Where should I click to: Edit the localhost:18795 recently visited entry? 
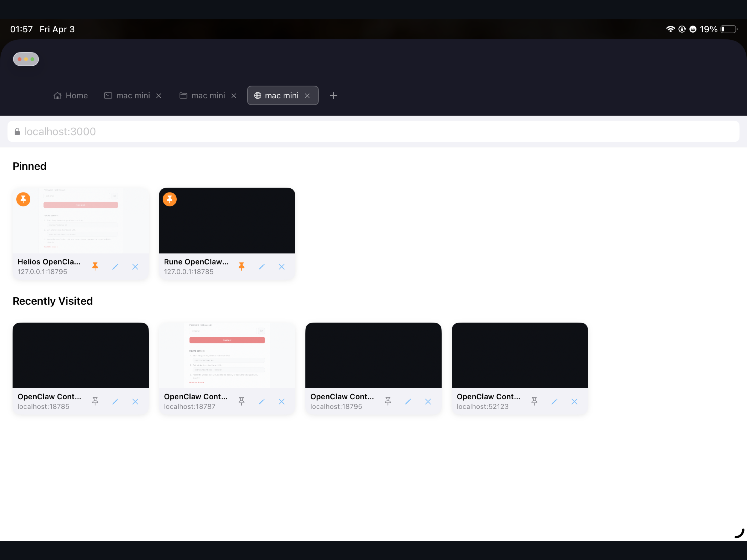[x=408, y=402]
